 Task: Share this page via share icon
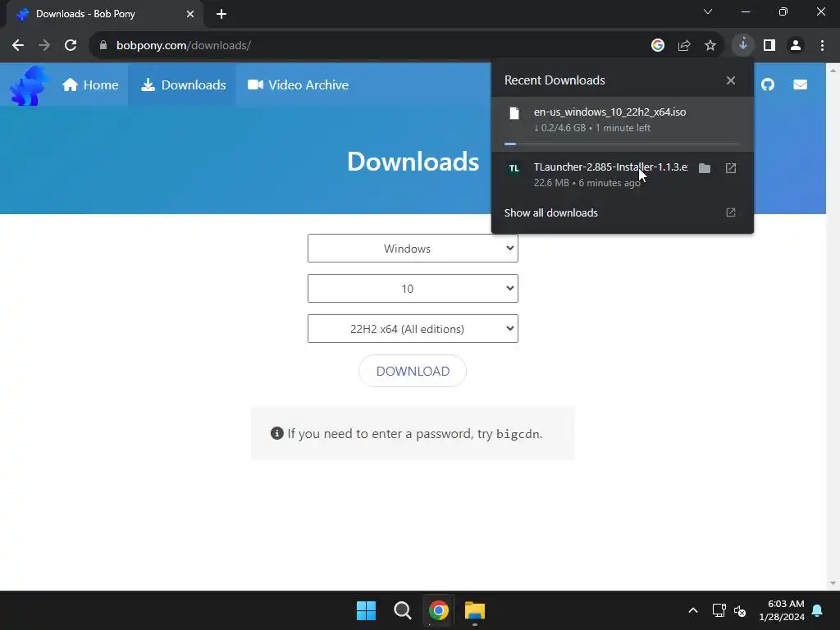tap(684, 46)
